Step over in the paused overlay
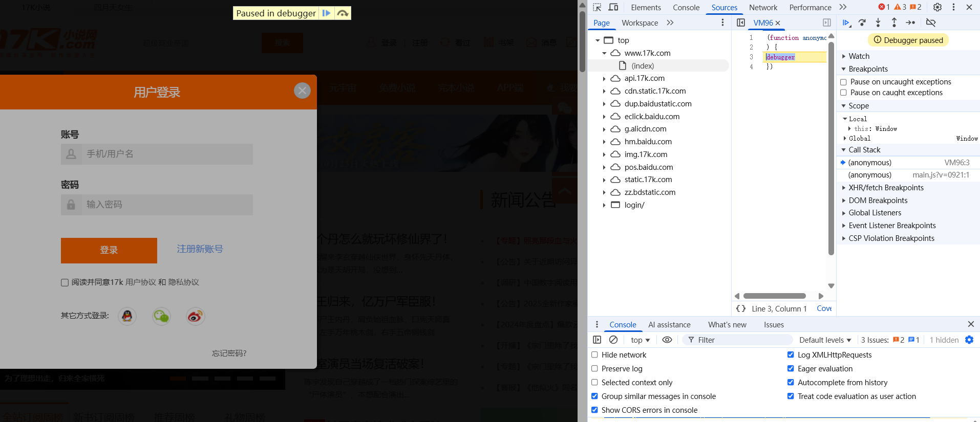 coord(343,13)
